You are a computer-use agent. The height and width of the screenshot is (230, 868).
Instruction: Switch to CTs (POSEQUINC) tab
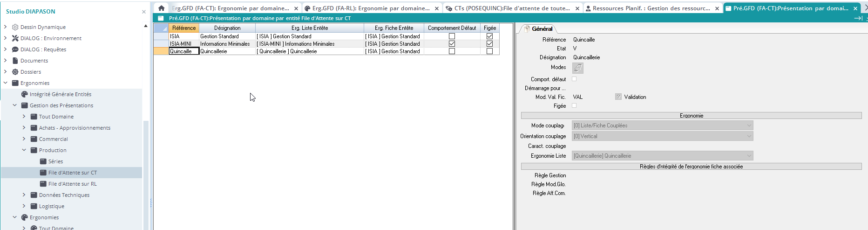click(x=511, y=8)
